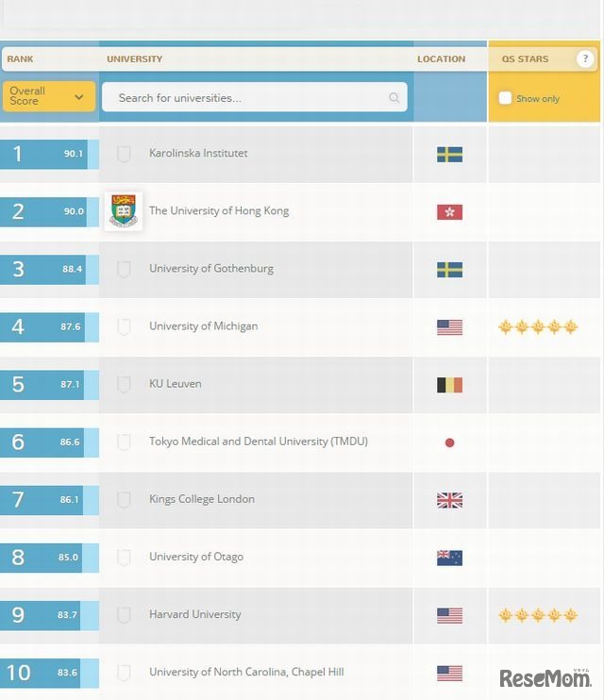The width and height of the screenshot is (604, 700).
Task: Click five QS stars for University of Michigan
Action: (537, 327)
